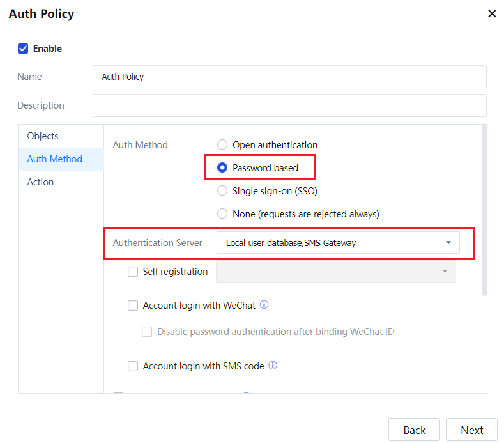504x443 pixels.
Task: Go Back to the previous step
Action: click(x=414, y=430)
